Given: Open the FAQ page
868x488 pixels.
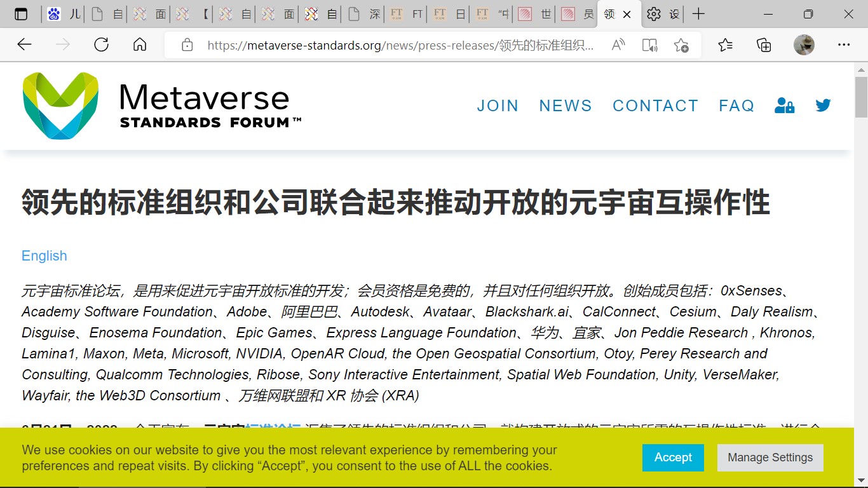Looking at the screenshot, I should 736,105.
